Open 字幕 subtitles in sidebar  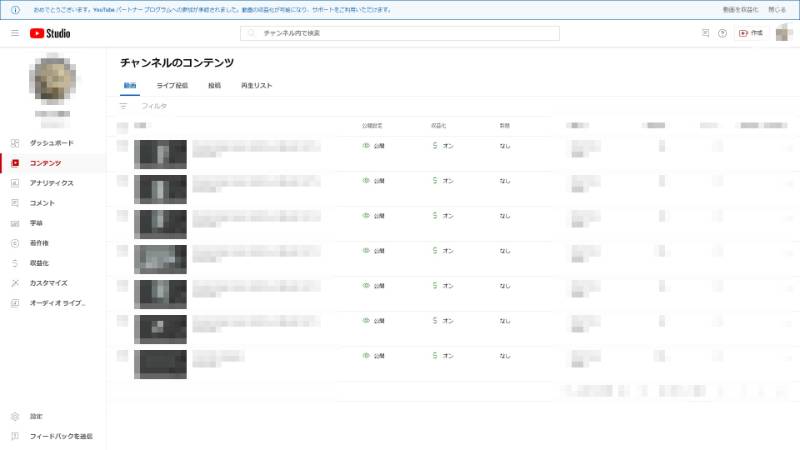53,223
